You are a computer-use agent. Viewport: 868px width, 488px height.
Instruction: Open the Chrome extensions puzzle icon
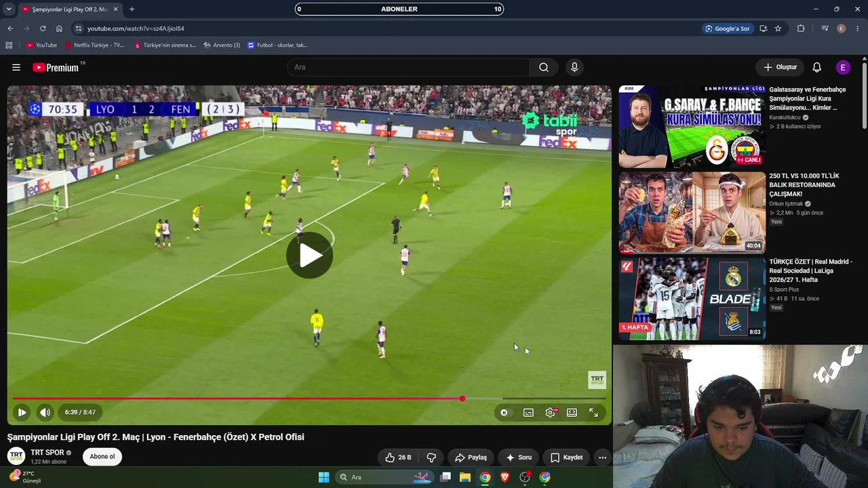point(801,28)
